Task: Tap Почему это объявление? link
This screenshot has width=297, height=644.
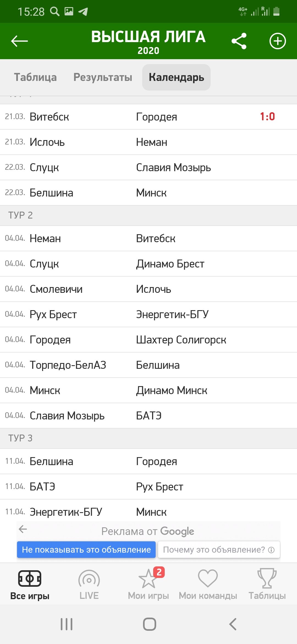Action: pos(219,550)
